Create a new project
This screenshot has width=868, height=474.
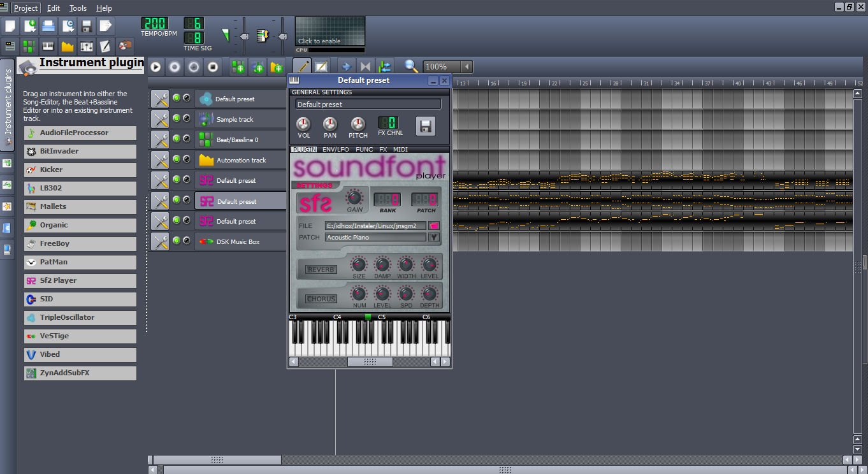[x=10, y=26]
